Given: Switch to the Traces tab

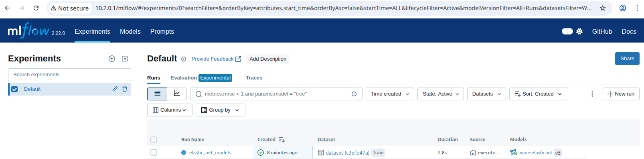Looking at the screenshot, I should coord(254,78).
